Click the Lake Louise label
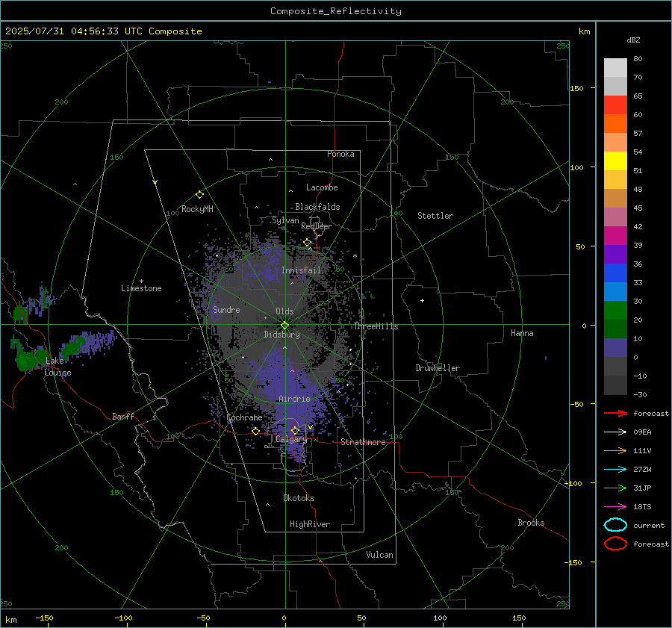Image resolution: width=672 pixels, height=628 pixels. pyautogui.click(x=57, y=367)
